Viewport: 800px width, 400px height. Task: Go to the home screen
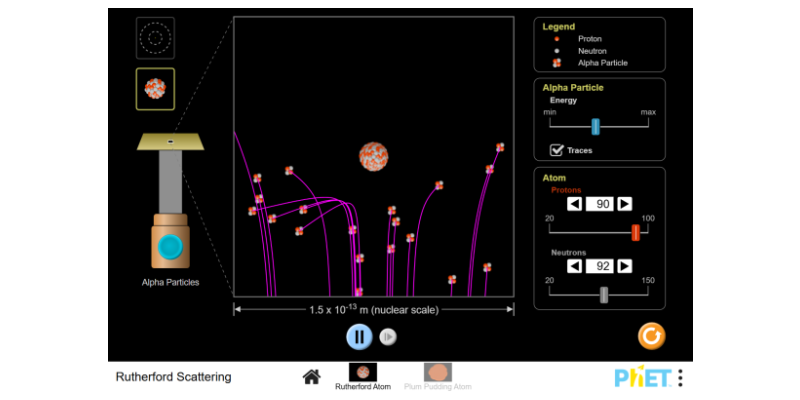(311, 377)
